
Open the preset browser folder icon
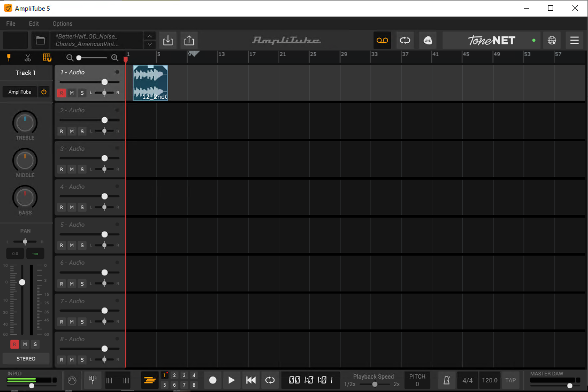coord(40,40)
